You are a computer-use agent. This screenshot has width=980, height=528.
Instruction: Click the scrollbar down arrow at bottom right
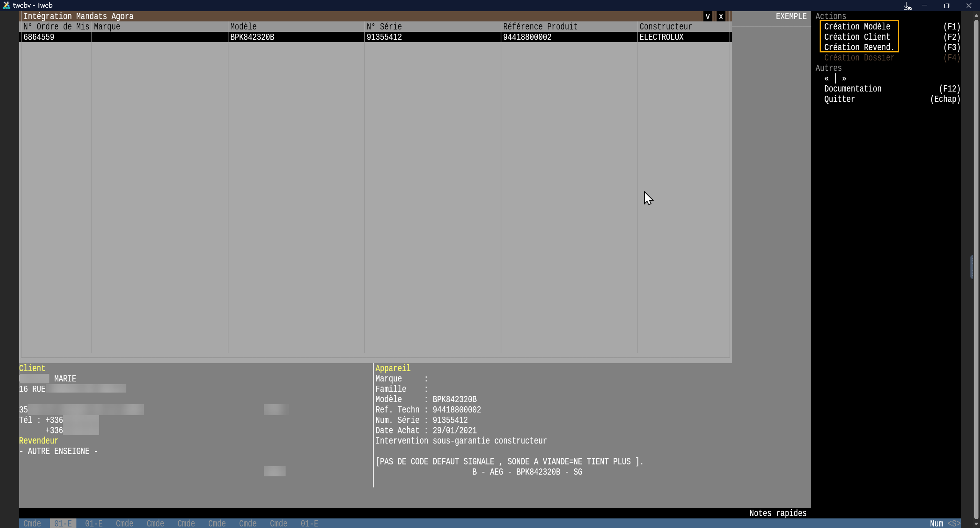[976, 524]
